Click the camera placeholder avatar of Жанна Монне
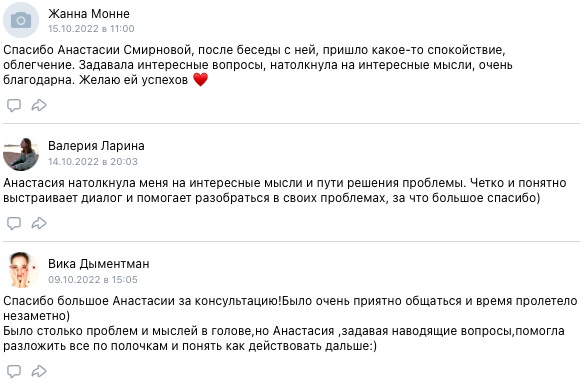This screenshot has width=585, height=383. 21,20
